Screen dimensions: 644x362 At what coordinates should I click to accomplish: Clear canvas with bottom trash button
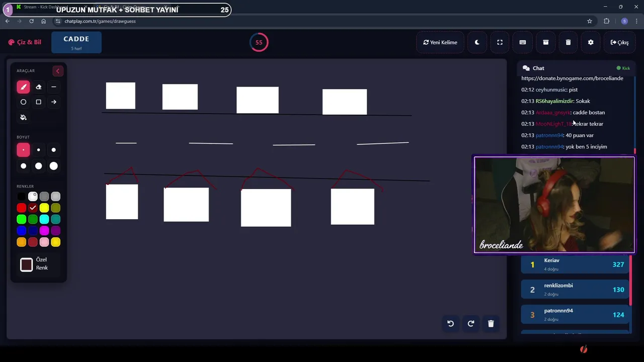(x=491, y=324)
